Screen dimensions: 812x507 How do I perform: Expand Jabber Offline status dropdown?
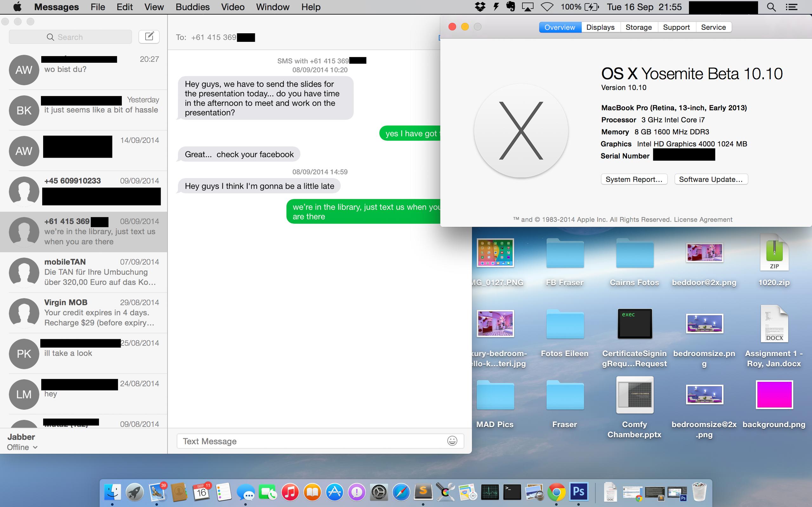pos(22,447)
